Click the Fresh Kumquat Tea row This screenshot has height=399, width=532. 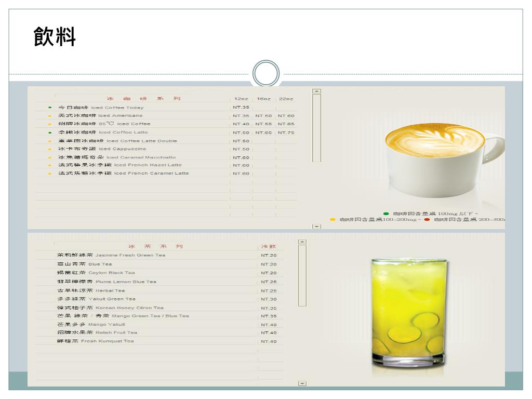click(x=159, y=341)
